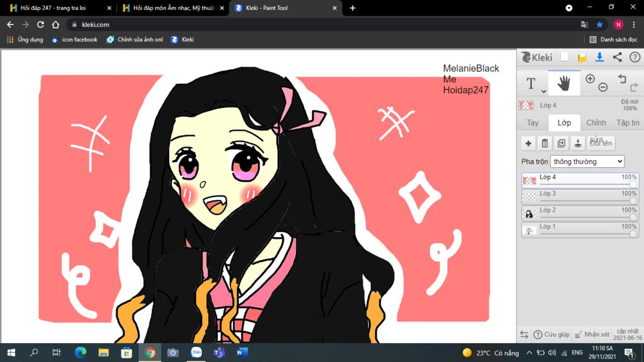
Task: Open Chỉnh sửa ảnh onl bookmark
Action: click(x=135, y=40)
